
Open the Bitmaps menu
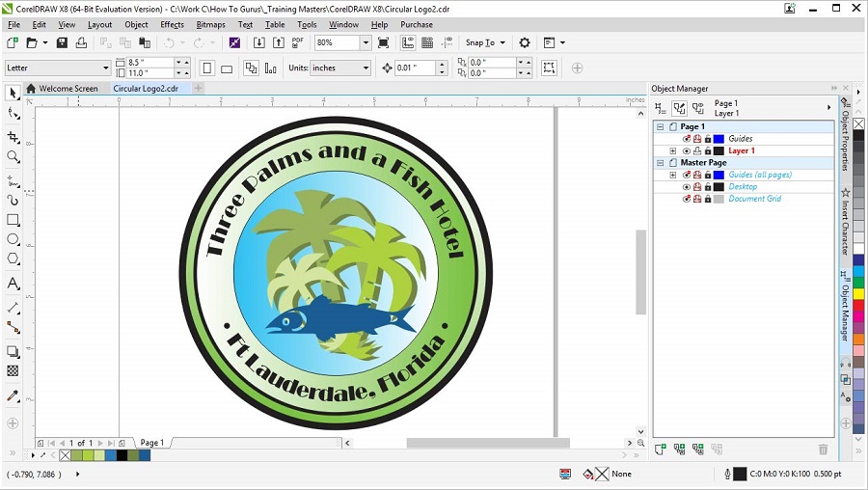[x=211, y=24]
